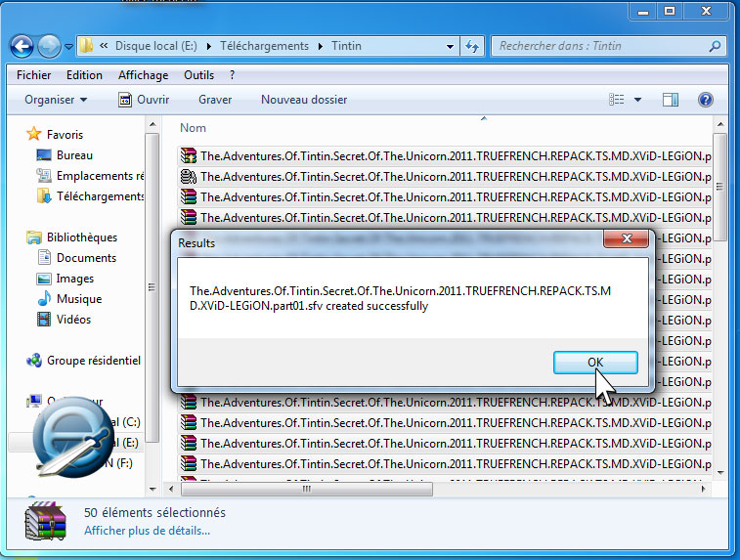Open Musique library in sidebar
This screenshot has height=560, width=740.
(79, 299)
